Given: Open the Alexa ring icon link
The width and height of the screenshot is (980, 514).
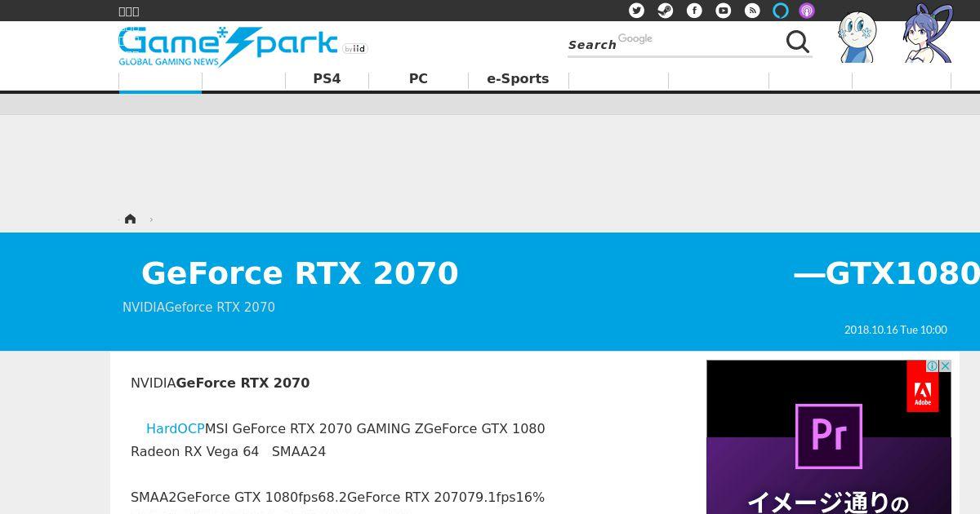Looking at the screenshot, I should [781, 11].
